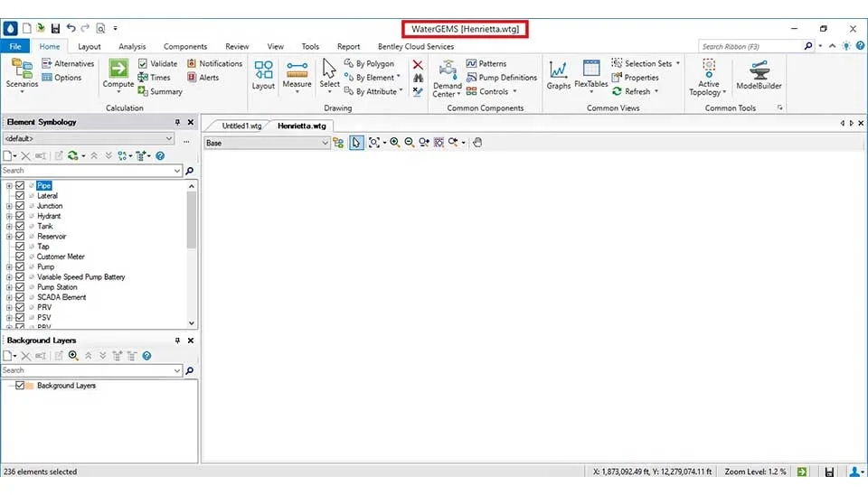The height and width of the screenshot is (495, 868).
Task: Click the Validate button
Action: click(x=157, y=63)
